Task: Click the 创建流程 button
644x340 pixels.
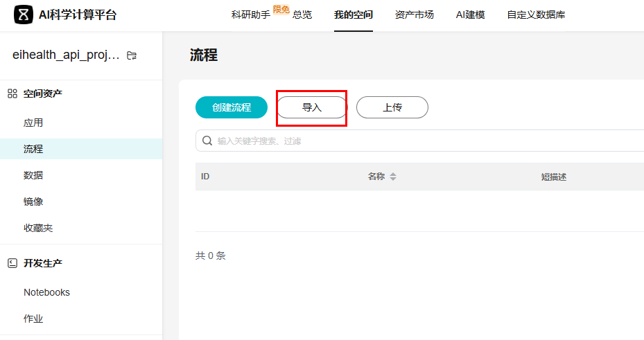Action: pos(232,107)
